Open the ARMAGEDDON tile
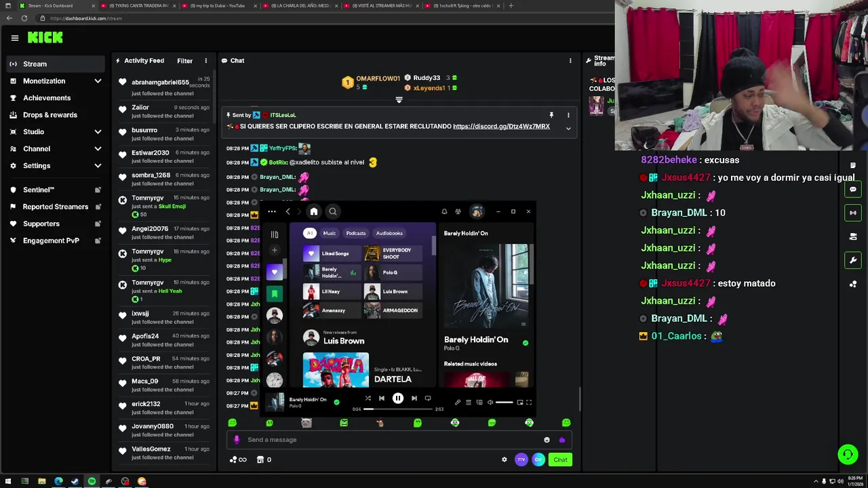This screenshot has width=868, height=488. tap(394, 310)
